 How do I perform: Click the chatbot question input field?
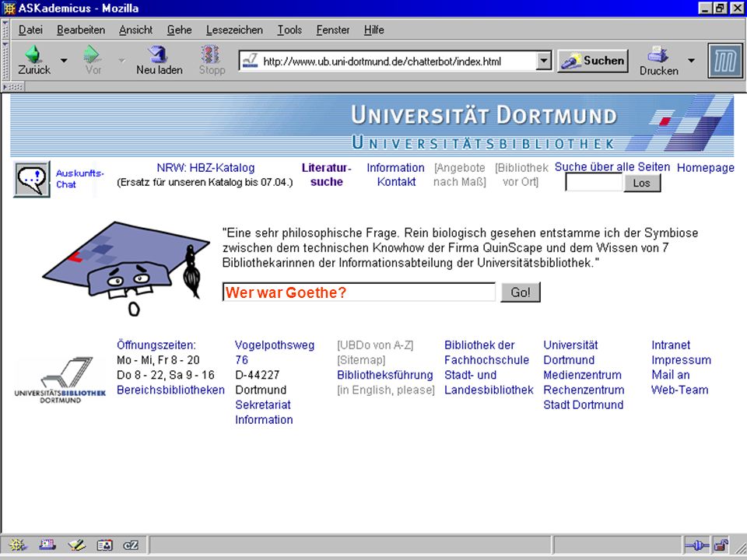click(359, 292)
